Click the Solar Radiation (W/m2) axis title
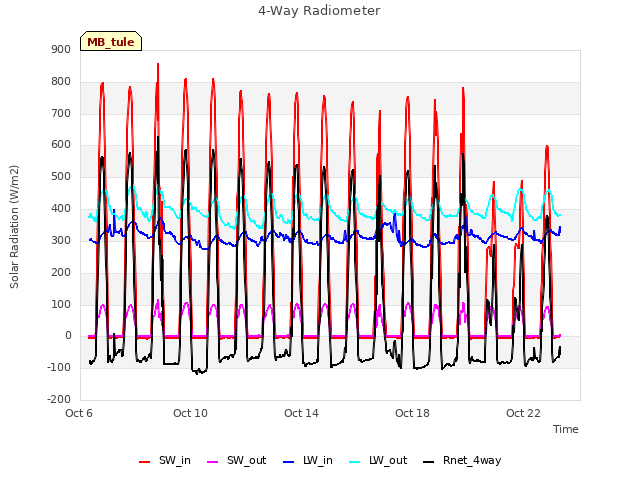The height and width of the screenshot is (480, 640). pos(14,227)
